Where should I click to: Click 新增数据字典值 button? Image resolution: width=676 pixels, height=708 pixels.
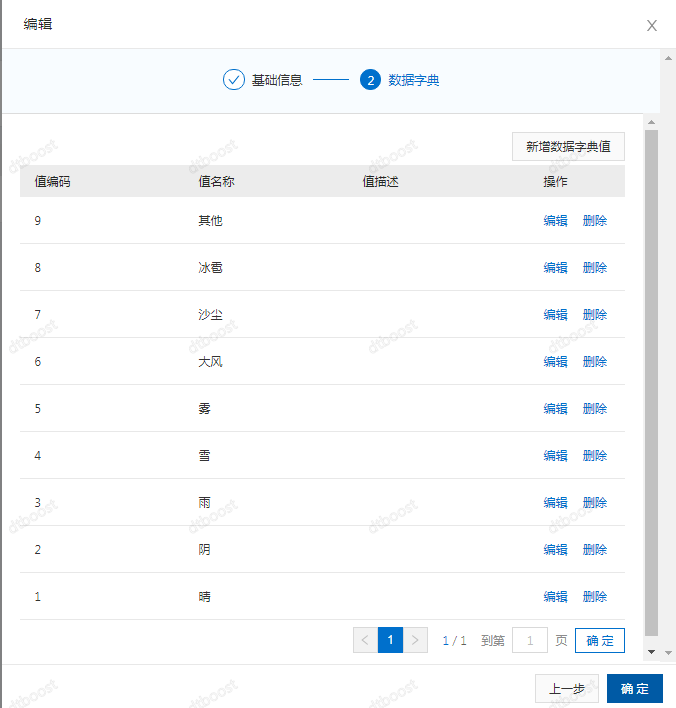pos(568,147)
